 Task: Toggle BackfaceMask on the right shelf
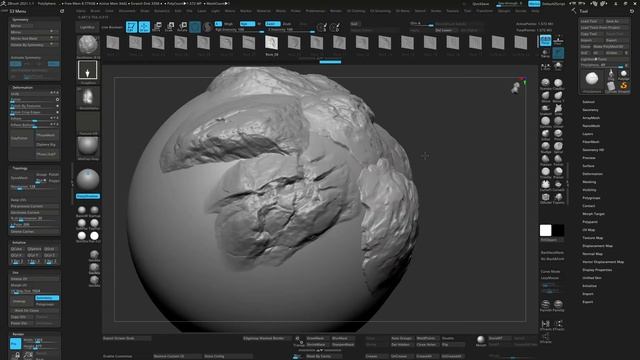552,252
